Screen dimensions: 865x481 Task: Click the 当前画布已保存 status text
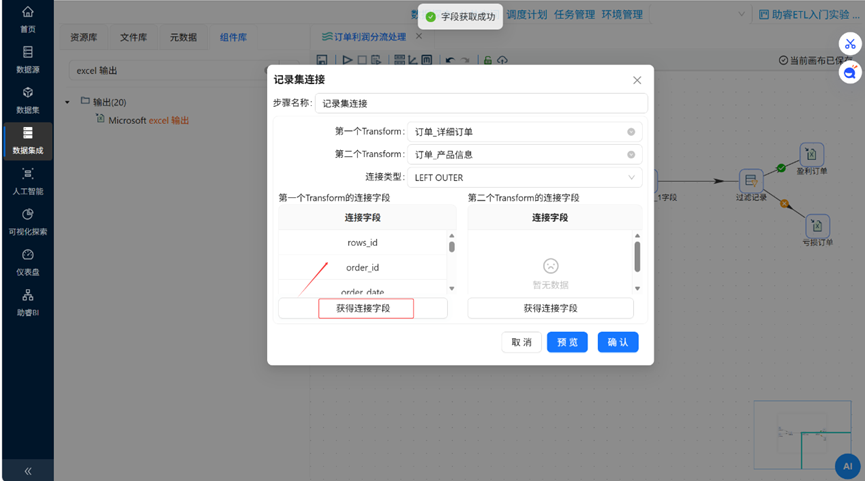click(816, 60)
